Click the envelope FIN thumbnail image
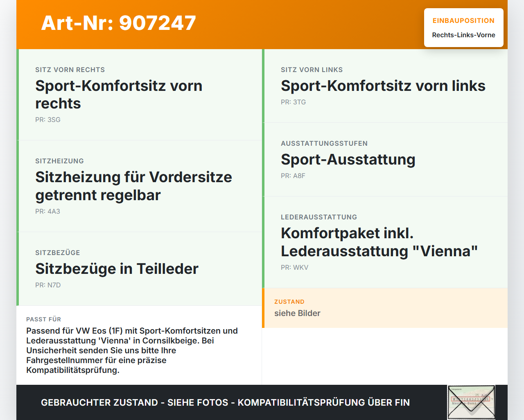524x420 pixels. [471, 402]
